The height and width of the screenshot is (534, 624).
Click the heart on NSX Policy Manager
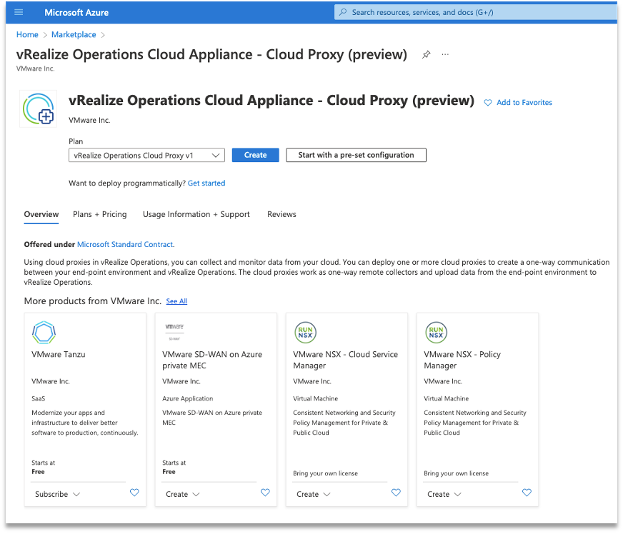pyautogui.click(x=527, y=493)
